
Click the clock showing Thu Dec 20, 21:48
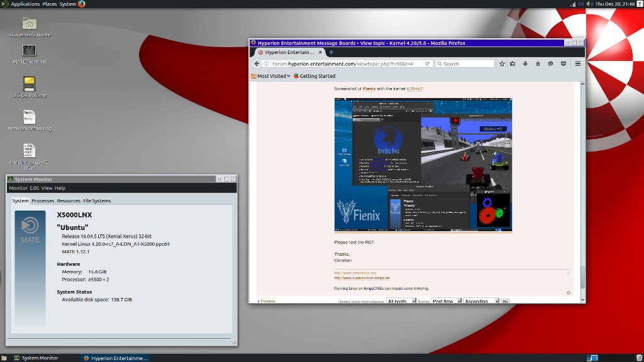click(615, 4)
